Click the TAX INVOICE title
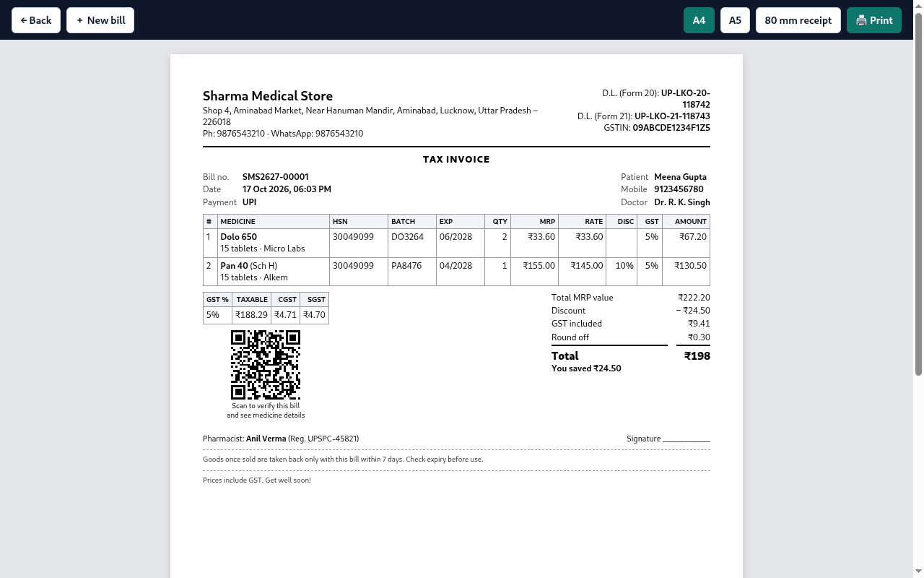This screenshot has height=578, width=924. [x=456, y=160]
